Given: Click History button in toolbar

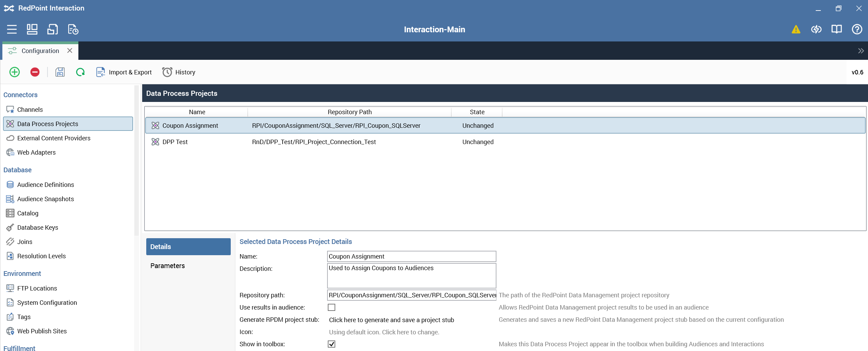Looking at the screenshot, I should click(179, 72).
